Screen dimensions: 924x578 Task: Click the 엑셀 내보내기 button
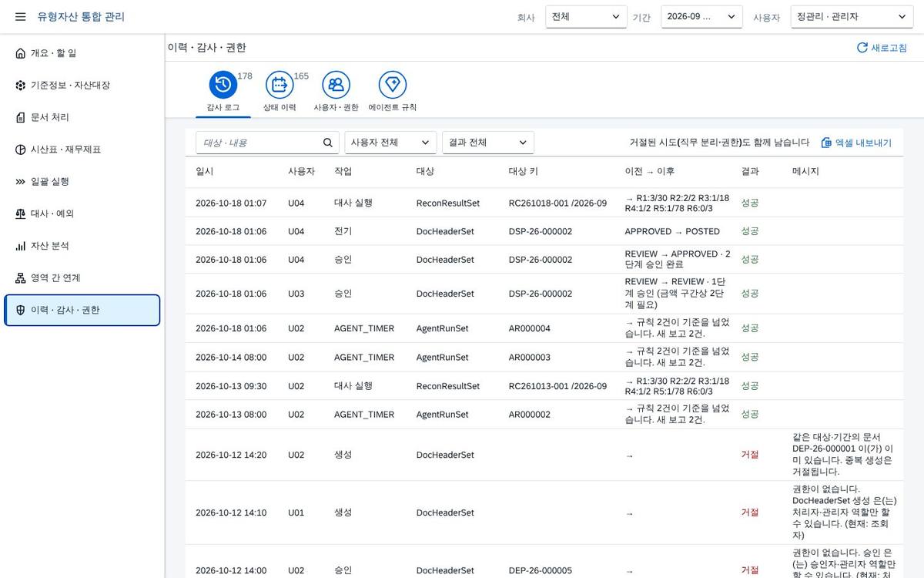pyautogui.click(x=856, y=143)
